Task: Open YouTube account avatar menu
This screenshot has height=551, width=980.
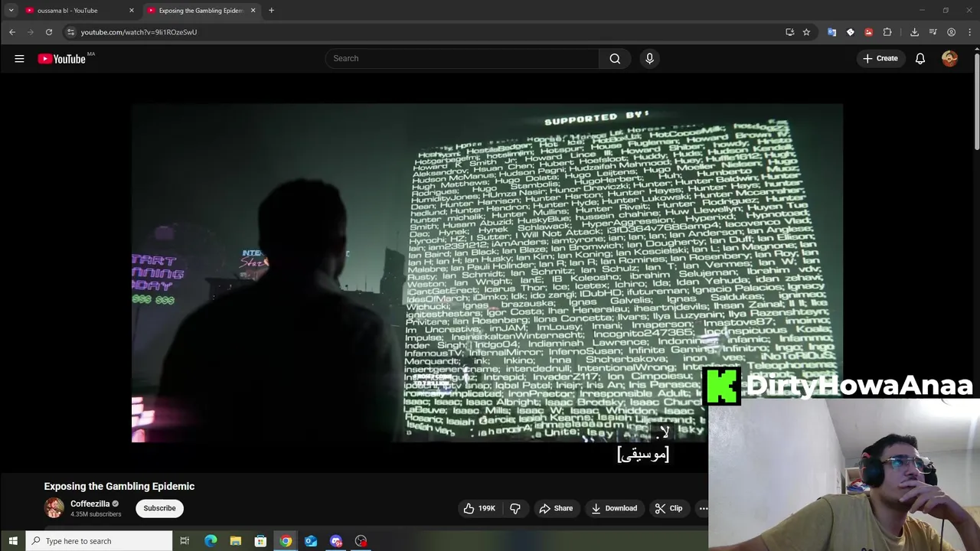Action: [949, 58]
